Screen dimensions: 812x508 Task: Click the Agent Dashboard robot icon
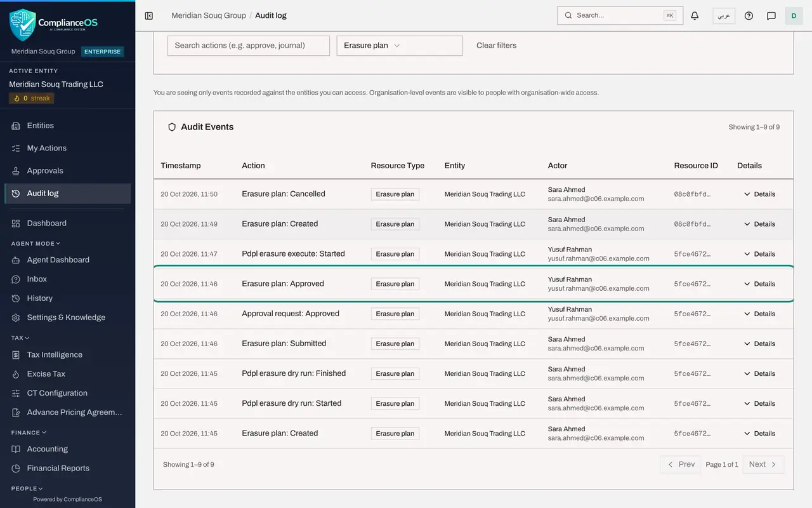coord(16,260)
